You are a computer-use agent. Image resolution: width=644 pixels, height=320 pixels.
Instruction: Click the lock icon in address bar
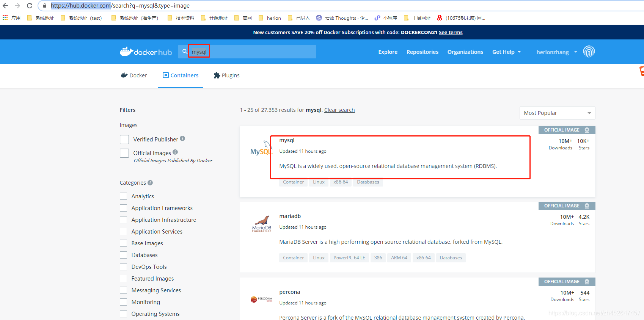[45, 6]
